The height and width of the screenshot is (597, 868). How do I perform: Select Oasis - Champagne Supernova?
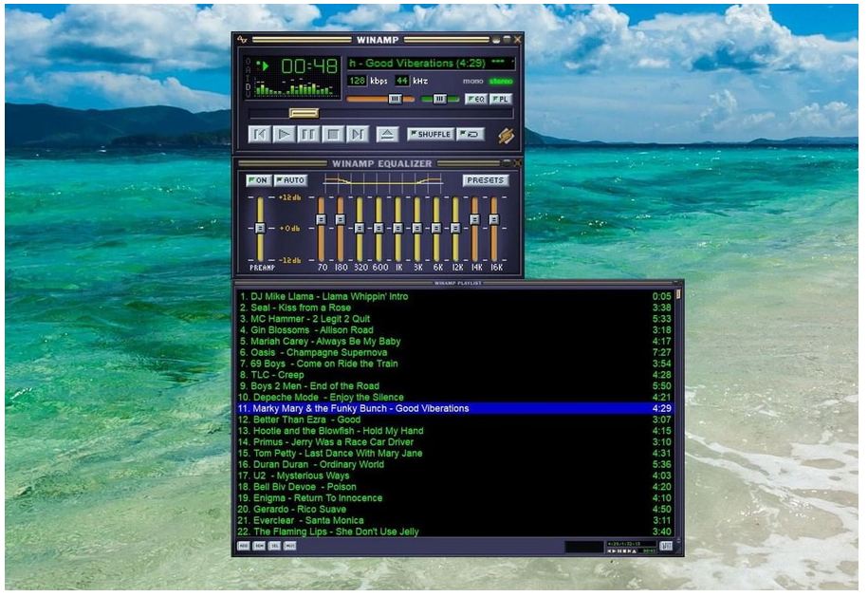click(x=454, y=352)
